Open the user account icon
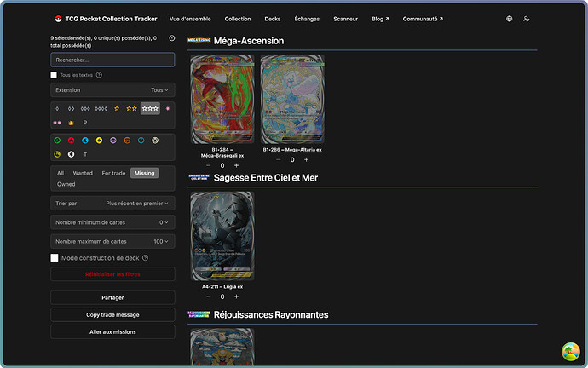 click(x=527, y=19)
